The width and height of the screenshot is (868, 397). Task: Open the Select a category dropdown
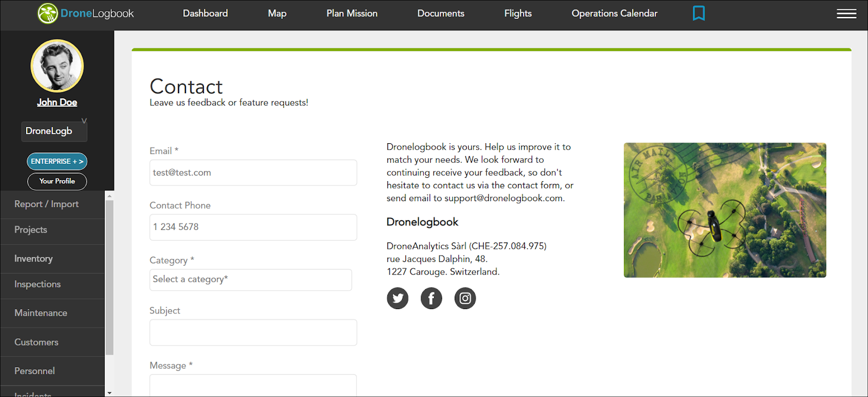[251, 280]
